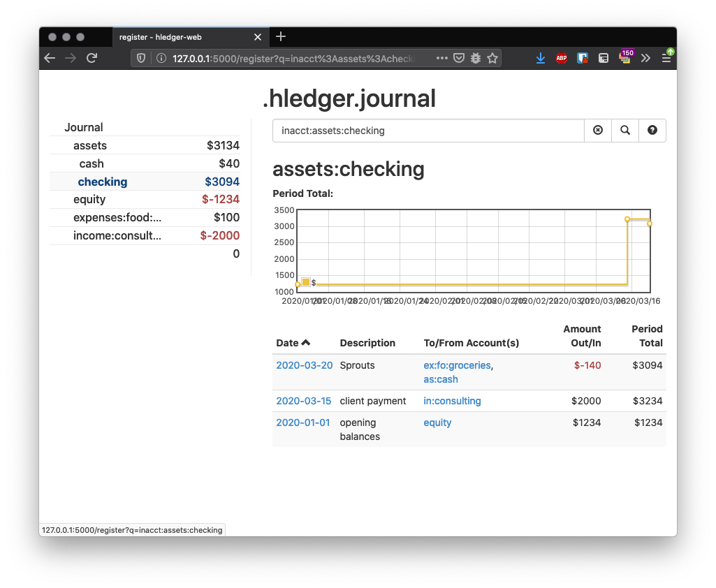Clear the search query with the X icon
Screen dimensions: 716x588
coord(598,131)
